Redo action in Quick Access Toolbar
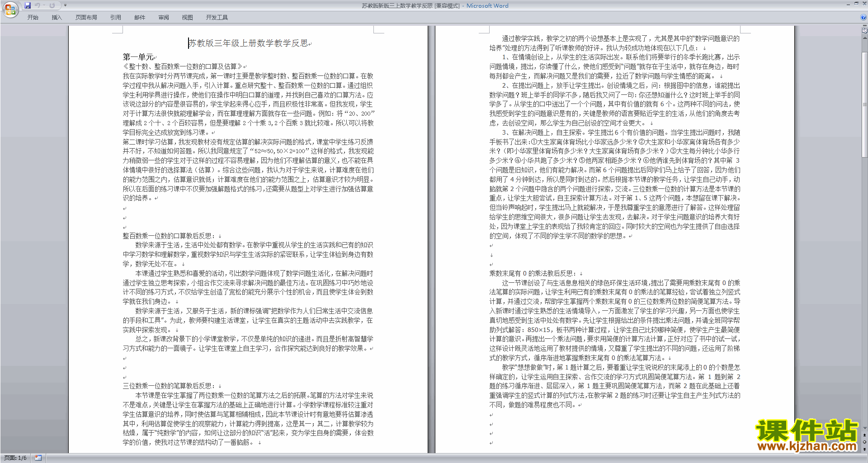The width and height of the screenshot is (868, 463). (52, 5)
